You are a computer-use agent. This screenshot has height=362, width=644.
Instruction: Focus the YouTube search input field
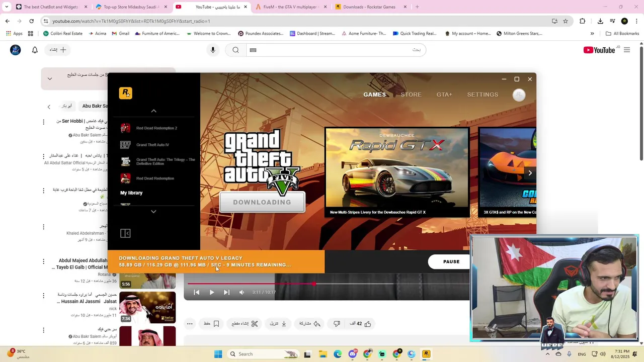click(336, 50)
